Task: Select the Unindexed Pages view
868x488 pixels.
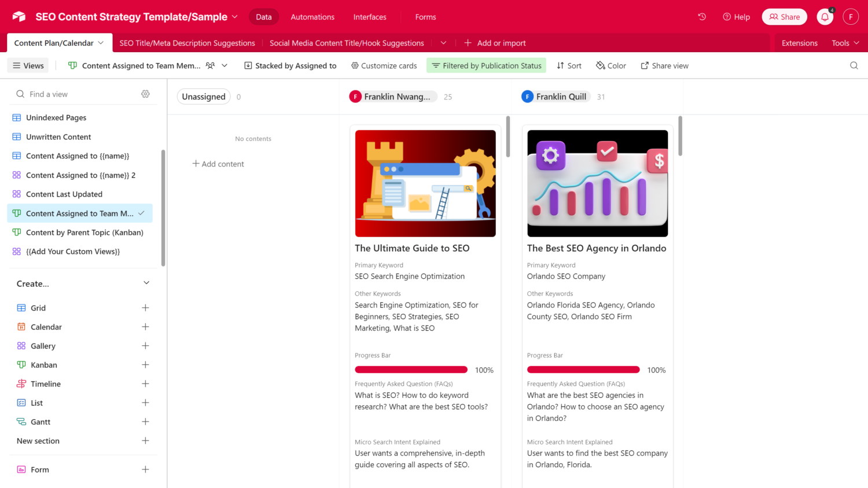Action: coord(56,117)
